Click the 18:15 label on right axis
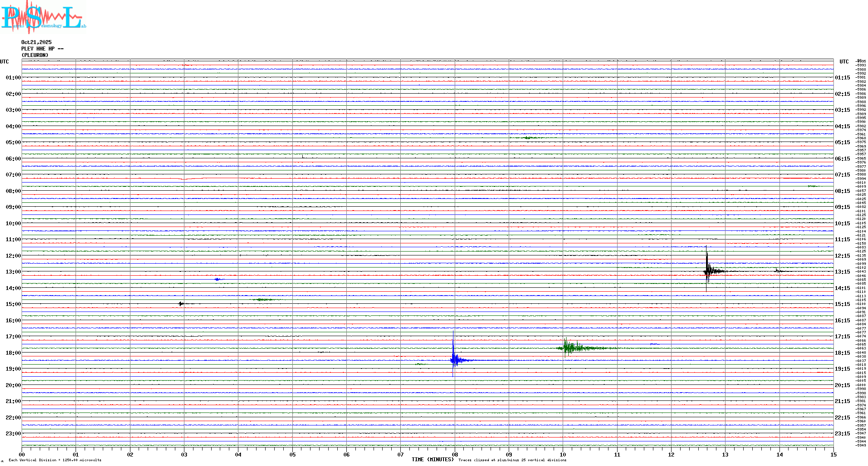Screen dimensions: 868x466 pyautogui.click(x=842, y=353)
